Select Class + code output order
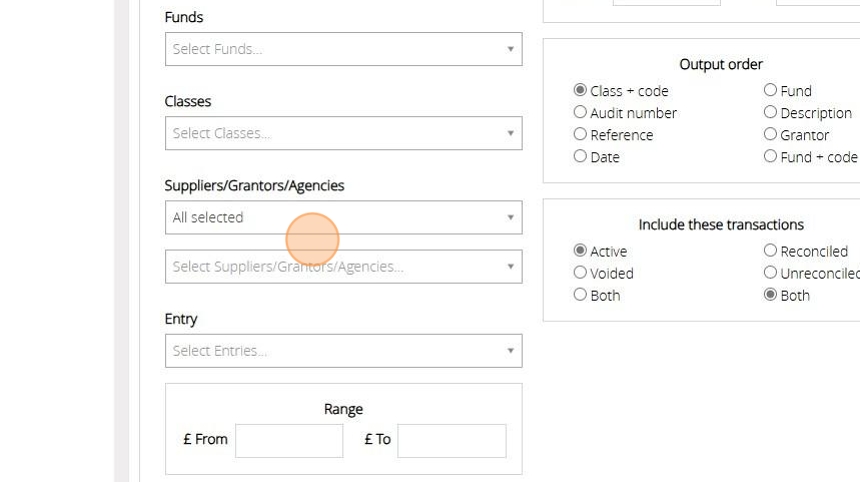This screenshot has width=860, height=482. click(580, 90)
